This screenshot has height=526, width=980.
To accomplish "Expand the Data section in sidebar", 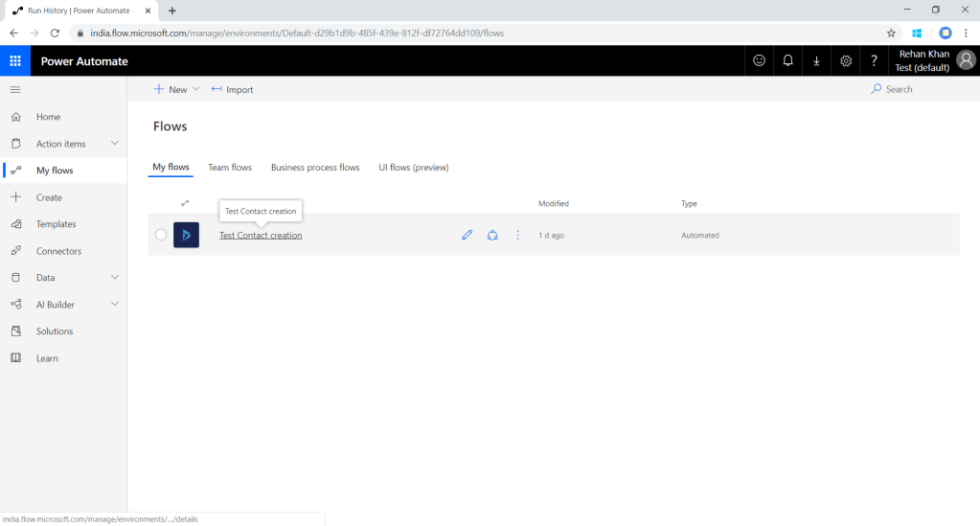I will [115, 278].
